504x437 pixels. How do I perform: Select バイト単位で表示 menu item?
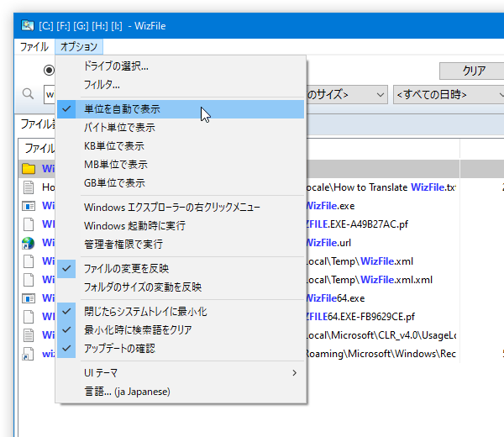(181, 128)
